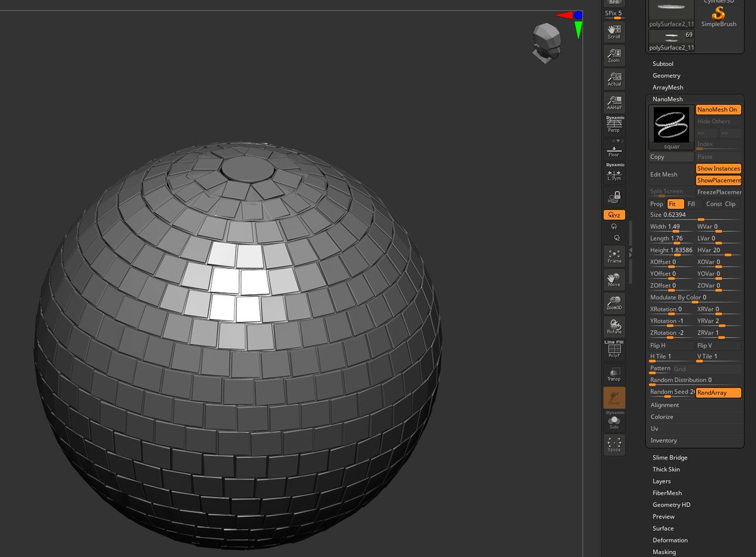756x557 pixels.
Task: Enable Clip mode
Action: point(732,204)
